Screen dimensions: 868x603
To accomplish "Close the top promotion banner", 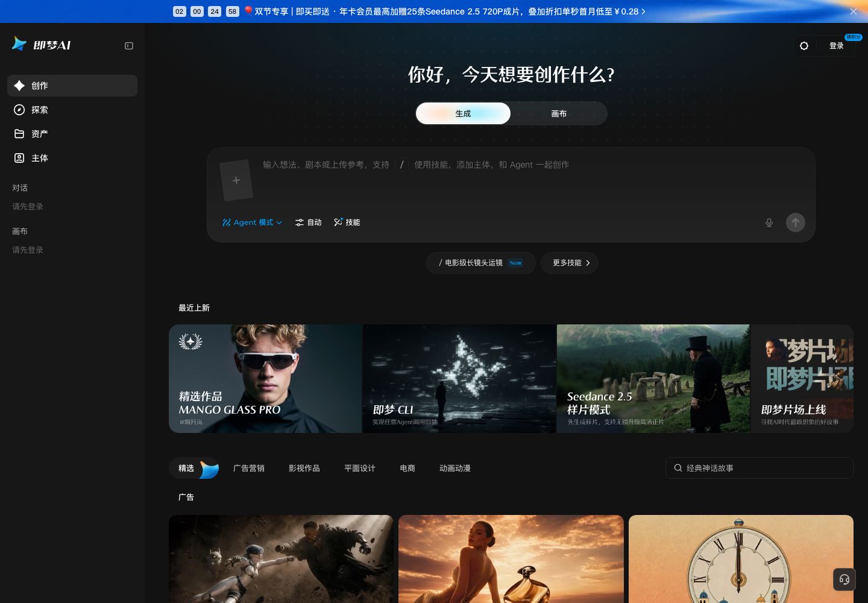I will [x=854, y=11].
